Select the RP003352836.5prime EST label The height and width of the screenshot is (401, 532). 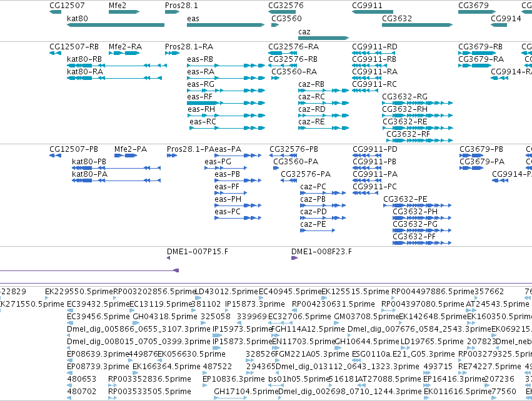point(149,379)
